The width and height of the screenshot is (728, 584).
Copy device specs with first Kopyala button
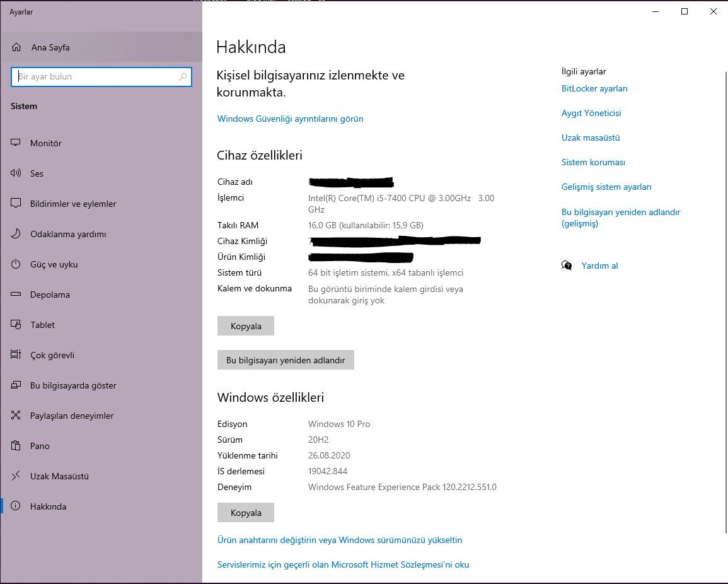pos(246,325)
